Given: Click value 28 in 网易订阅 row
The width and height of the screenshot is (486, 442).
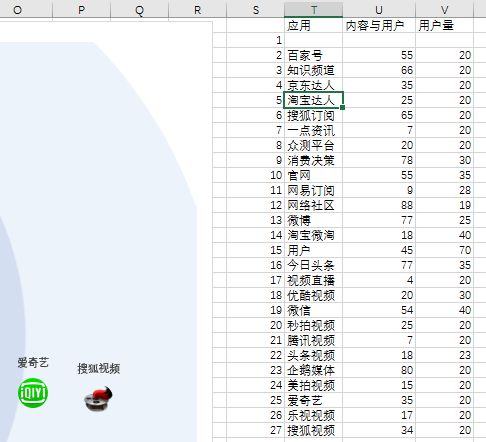Looking at the screenshot, I should click(x=465, y=190).
